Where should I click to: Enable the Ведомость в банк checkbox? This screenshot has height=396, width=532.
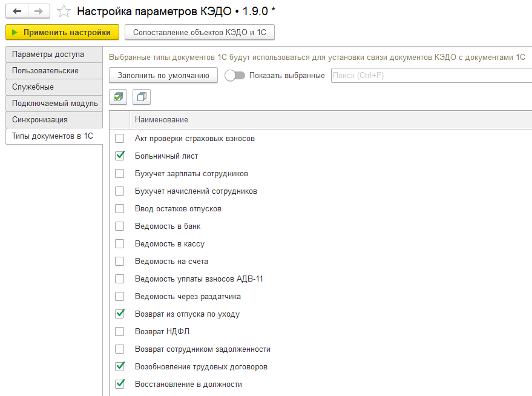click(120, 226)
